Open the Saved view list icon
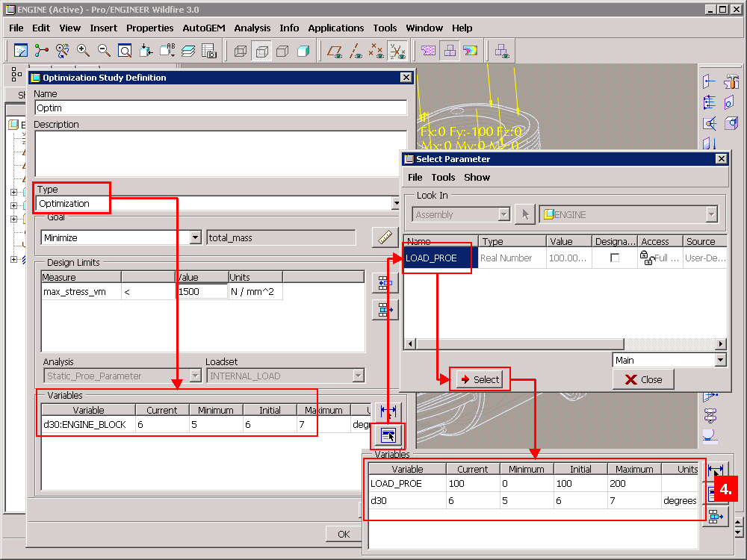 (x=167, y=51)
